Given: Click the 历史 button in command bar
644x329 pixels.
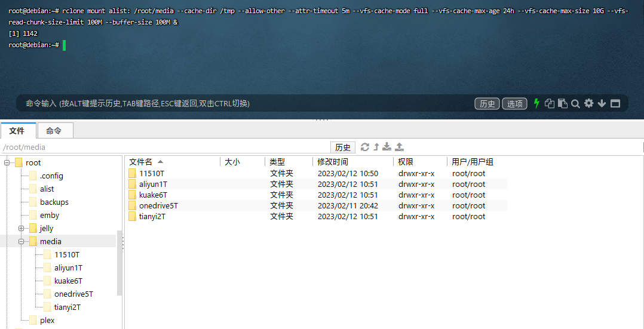Looking at the screenshot, I should point(487,103).
